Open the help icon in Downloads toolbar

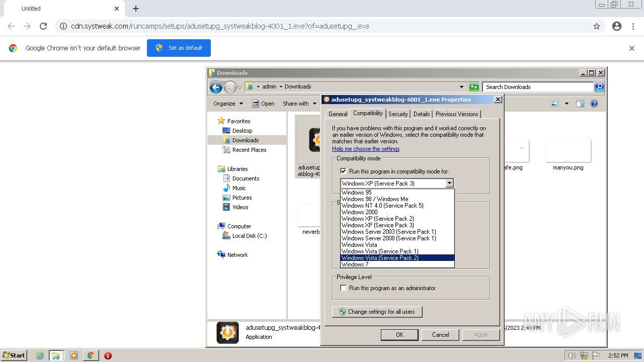coord(594,104)
